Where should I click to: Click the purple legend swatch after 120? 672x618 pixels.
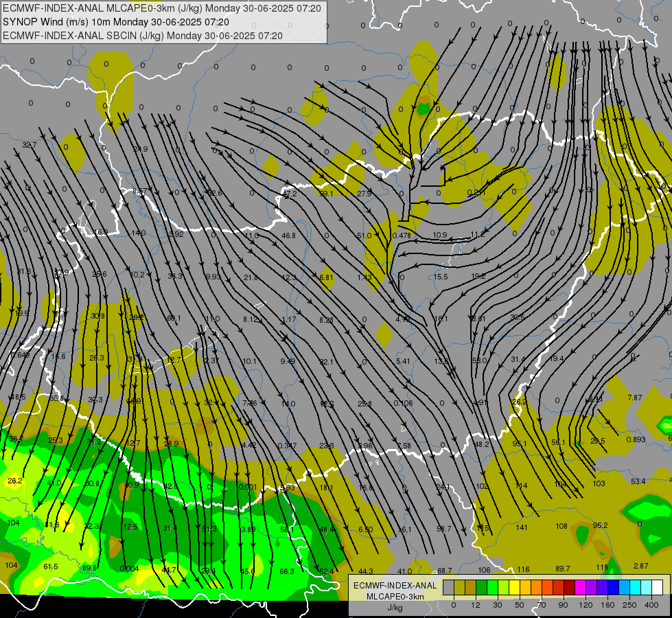point(592,587)
